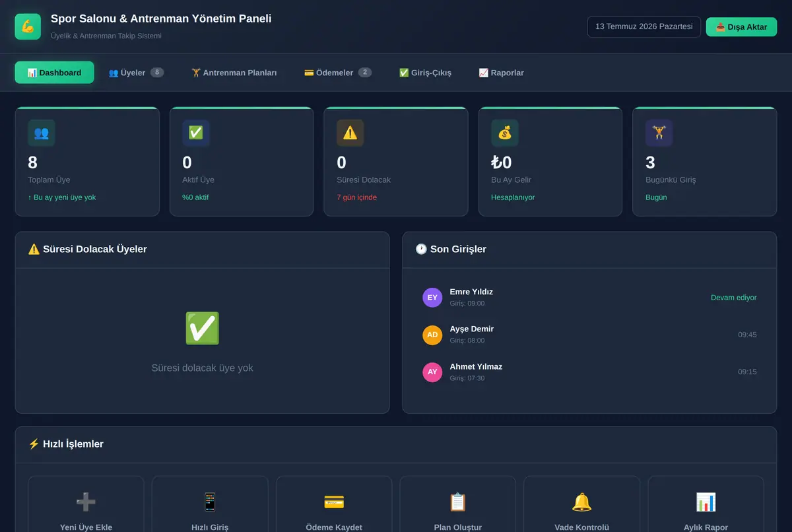Click the clipboard icon for Plan Oluştur
This screenshot has height=532, width=792.
click(458, 502)
